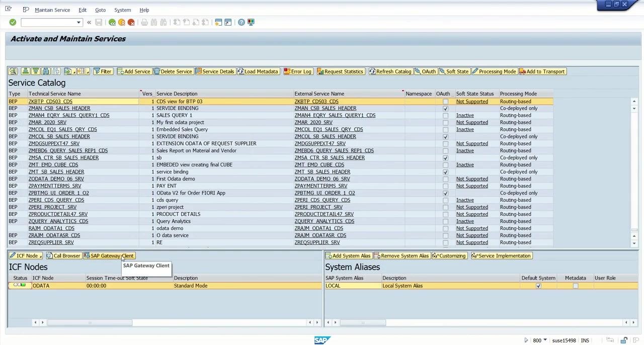Click the Add to Transport button
644x345 pixels.
click(x=542, y=71)
